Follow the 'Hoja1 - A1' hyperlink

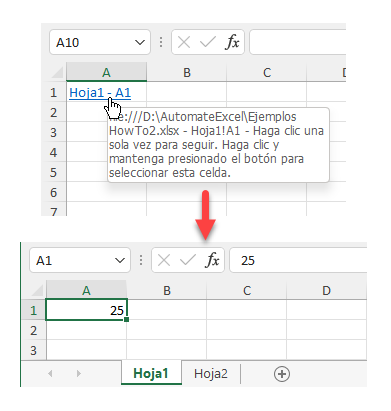coord(100,93)
